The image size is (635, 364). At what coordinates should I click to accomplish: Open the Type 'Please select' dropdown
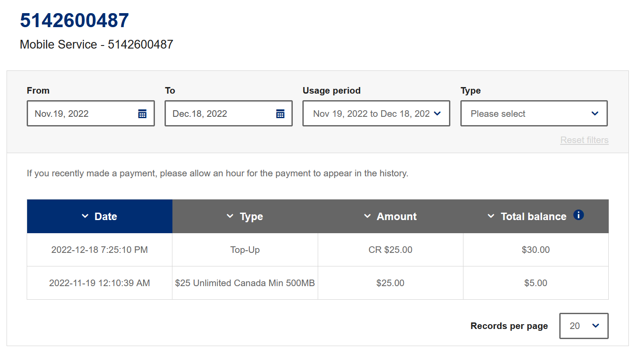(533, 114)
